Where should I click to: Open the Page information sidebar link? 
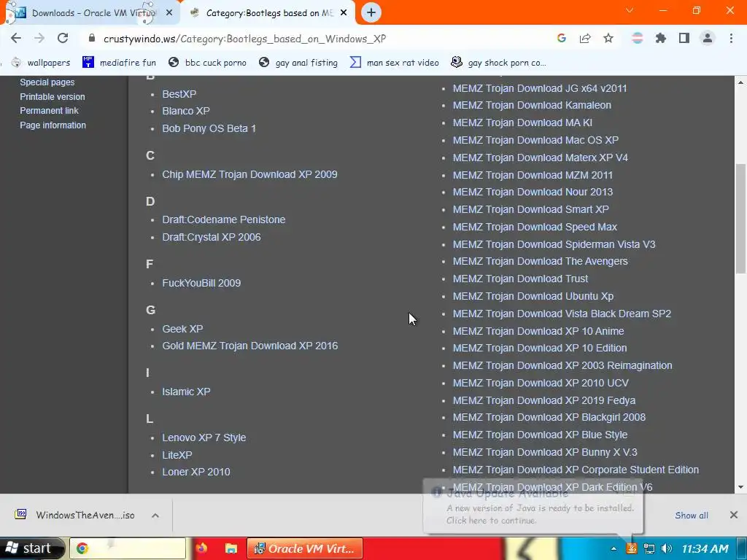53,125
